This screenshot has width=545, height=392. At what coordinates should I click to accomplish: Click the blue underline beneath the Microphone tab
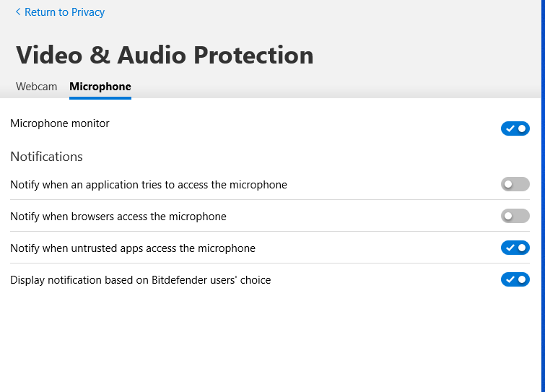[100, 97]
